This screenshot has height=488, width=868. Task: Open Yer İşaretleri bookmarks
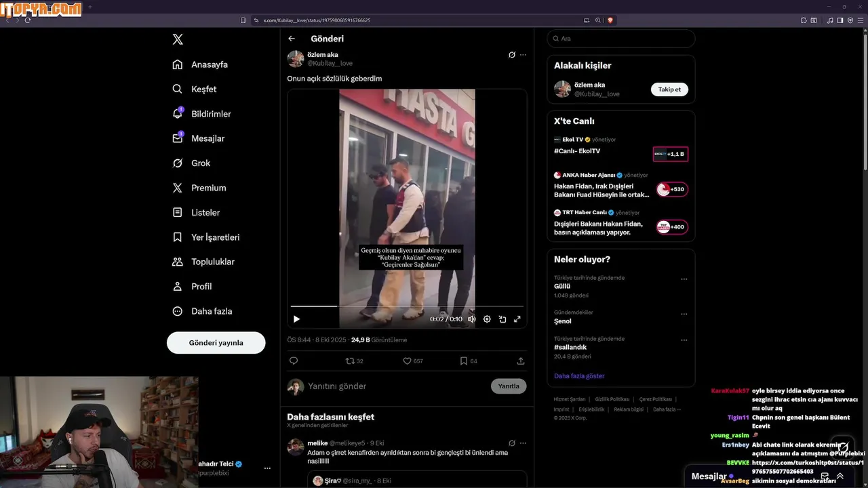coord(206,237)
